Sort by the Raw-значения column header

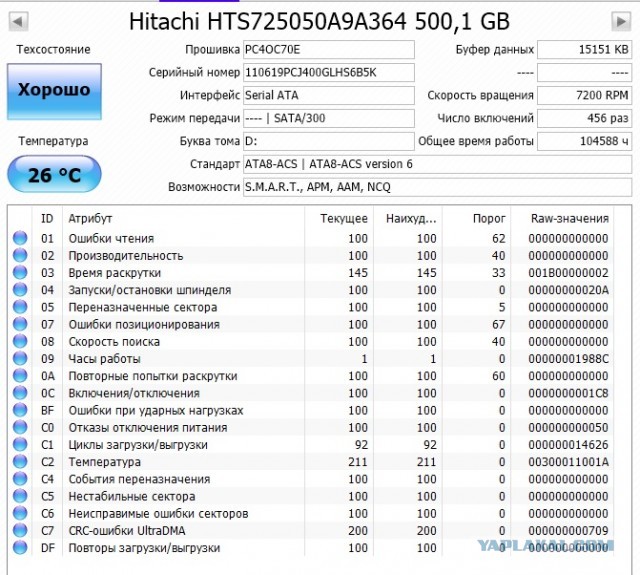tap(570, 219)
